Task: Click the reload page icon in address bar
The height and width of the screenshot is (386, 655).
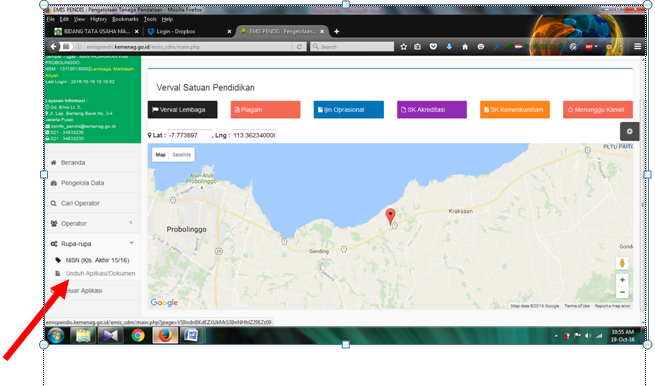Action: 299,47
